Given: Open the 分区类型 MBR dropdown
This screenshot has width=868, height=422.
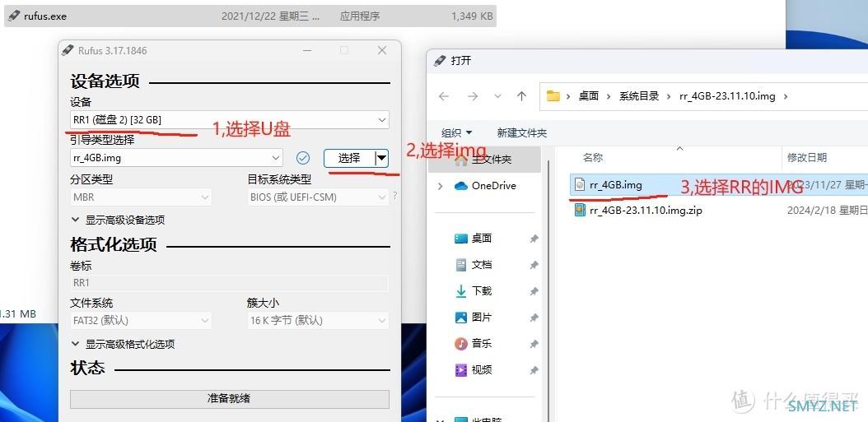Looking at the screenshot, I should click(141, 197).
